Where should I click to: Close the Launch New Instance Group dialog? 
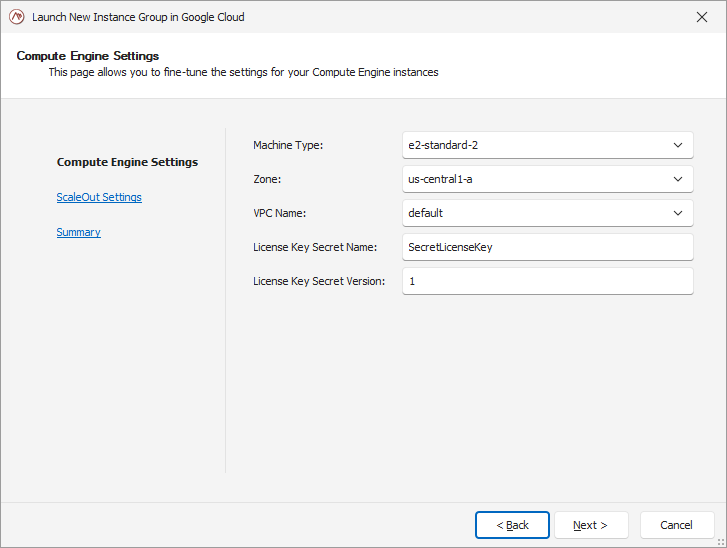701,17
